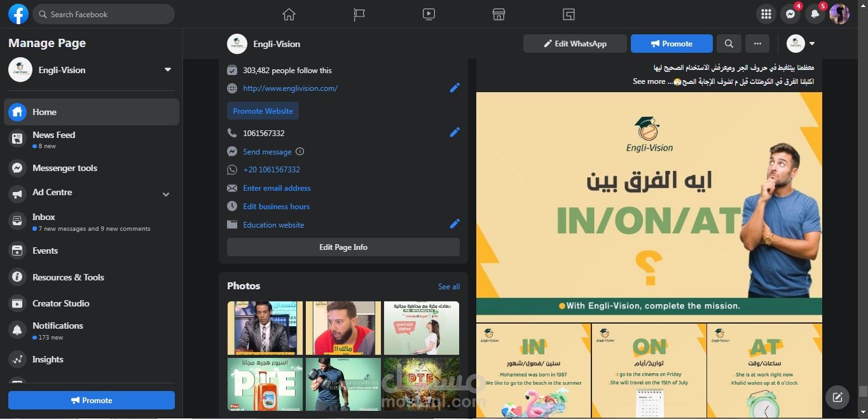Open the Marketplace icon in top navigation
Image resolution: width=868 pixels, height=419 pixels.
coord(499,14)
